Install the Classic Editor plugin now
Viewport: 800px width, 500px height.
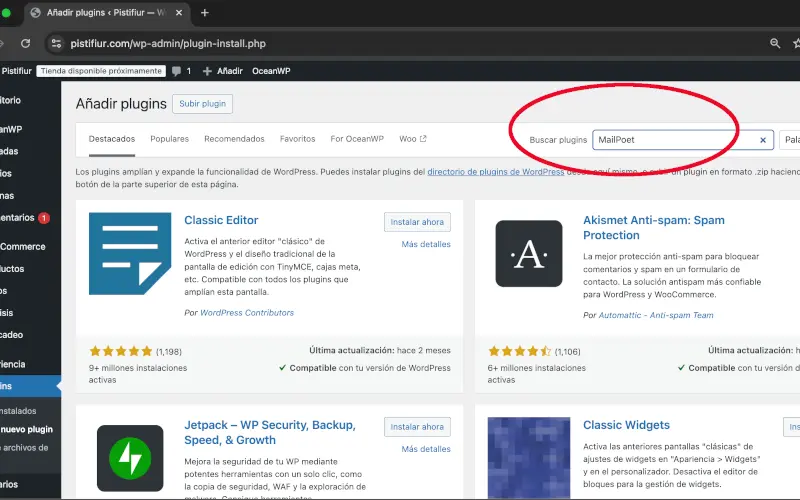(x=417, y=222)
